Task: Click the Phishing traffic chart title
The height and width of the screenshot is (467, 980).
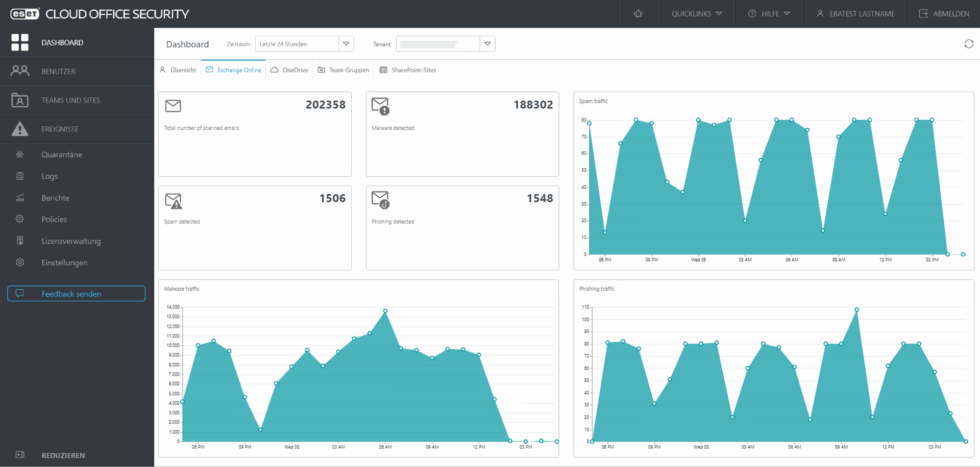Action: [x=597, y=289]
